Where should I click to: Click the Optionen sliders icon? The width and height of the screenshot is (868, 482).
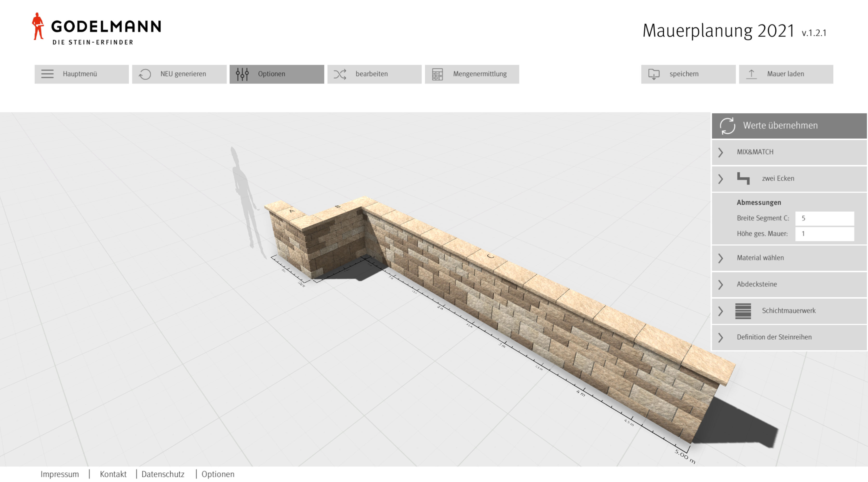tap(242, 74)
